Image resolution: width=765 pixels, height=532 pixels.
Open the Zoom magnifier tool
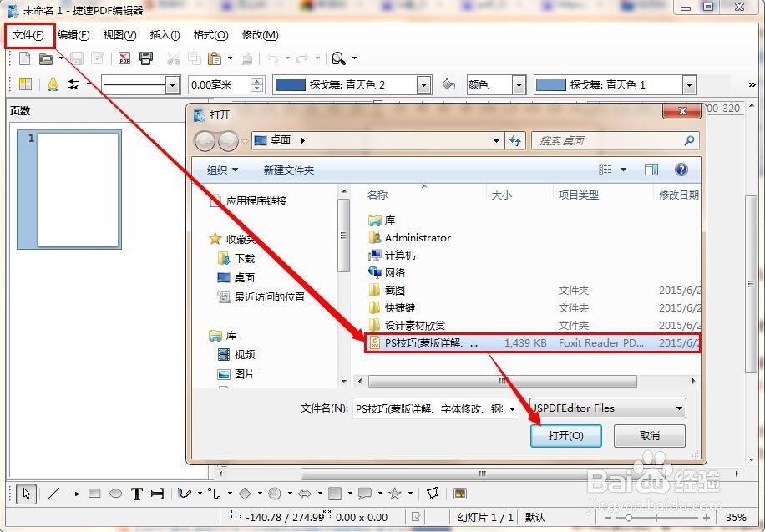pyautogui.click(x=337, y=58)
